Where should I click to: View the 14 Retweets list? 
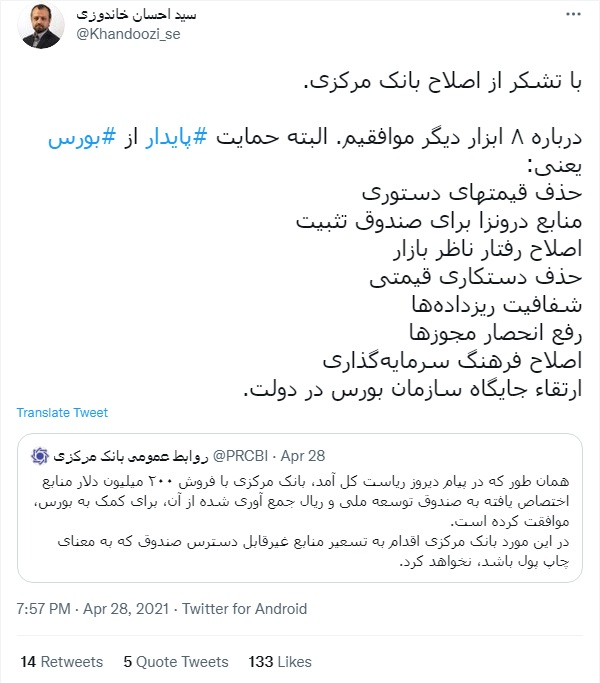[x=62, y=662]
